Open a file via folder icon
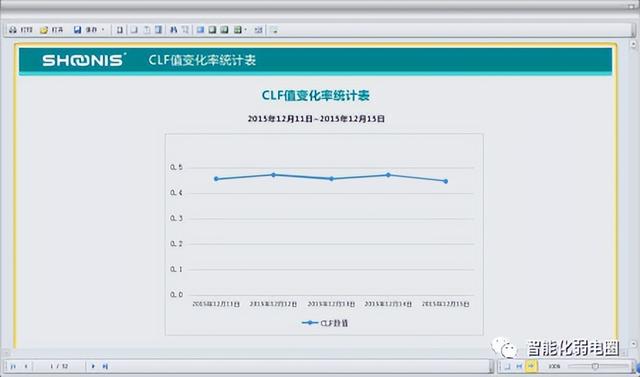 click(44, 30)
